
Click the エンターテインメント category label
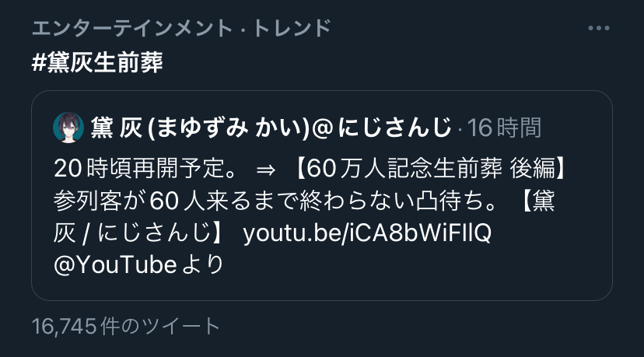coord(133,28)
